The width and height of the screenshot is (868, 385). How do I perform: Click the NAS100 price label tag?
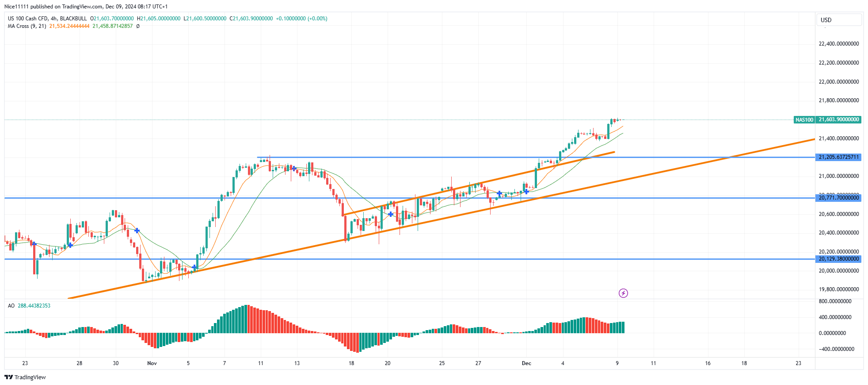(x=804, y=119)
